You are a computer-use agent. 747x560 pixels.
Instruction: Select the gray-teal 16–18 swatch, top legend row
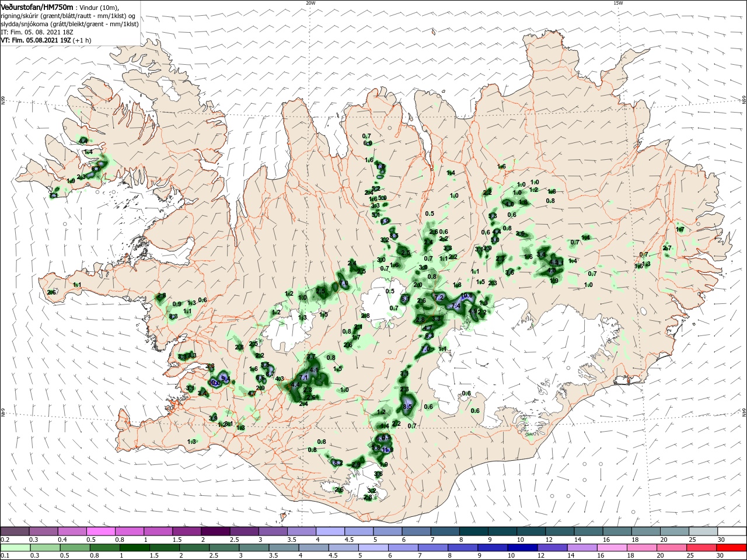(617, 531)
